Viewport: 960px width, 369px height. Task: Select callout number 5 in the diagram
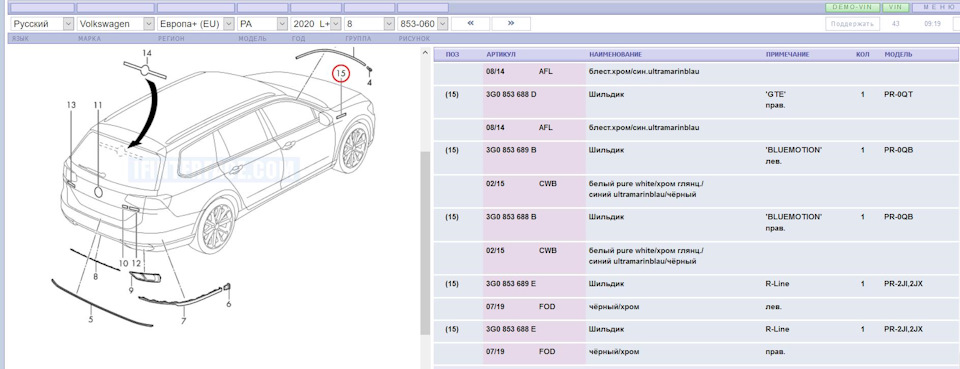(x=91, y=319)
